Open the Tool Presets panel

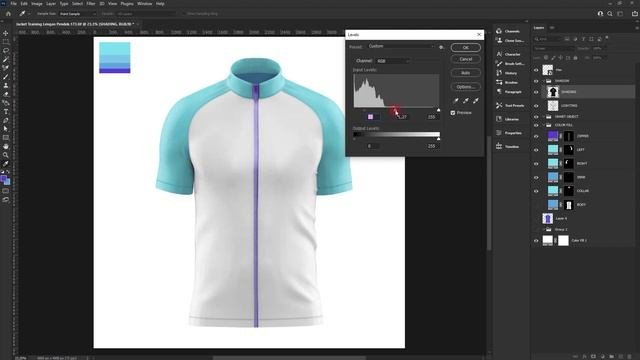pos(509,106)
